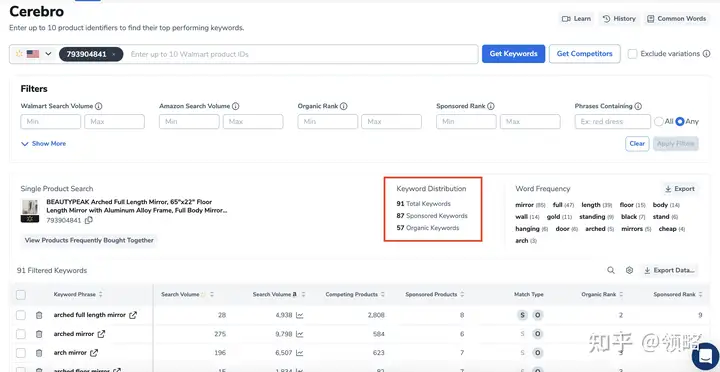The image size is (720, 372).
Task: Show info for Phrases Containing filter
Action: (638, 106)
